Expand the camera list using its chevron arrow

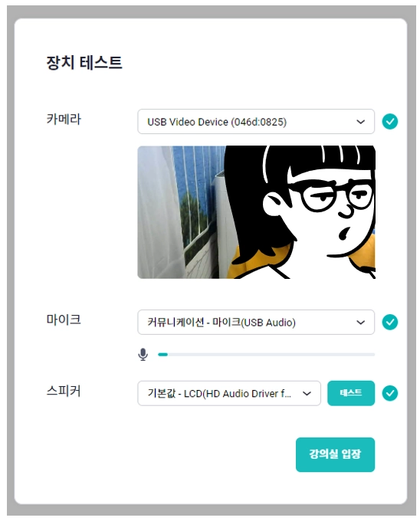coord(360,122)
